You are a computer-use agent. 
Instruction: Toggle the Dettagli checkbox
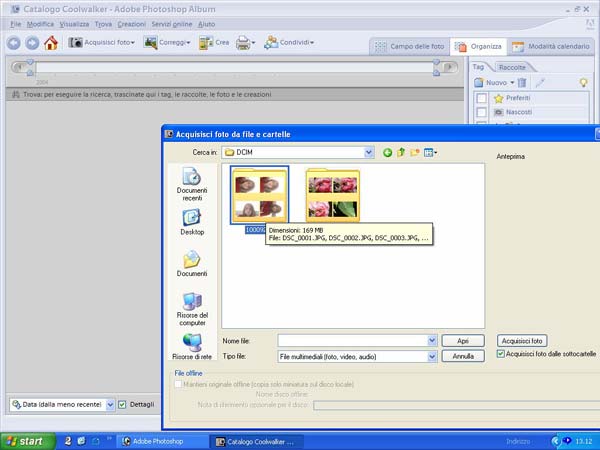click(x=122, y=404)
